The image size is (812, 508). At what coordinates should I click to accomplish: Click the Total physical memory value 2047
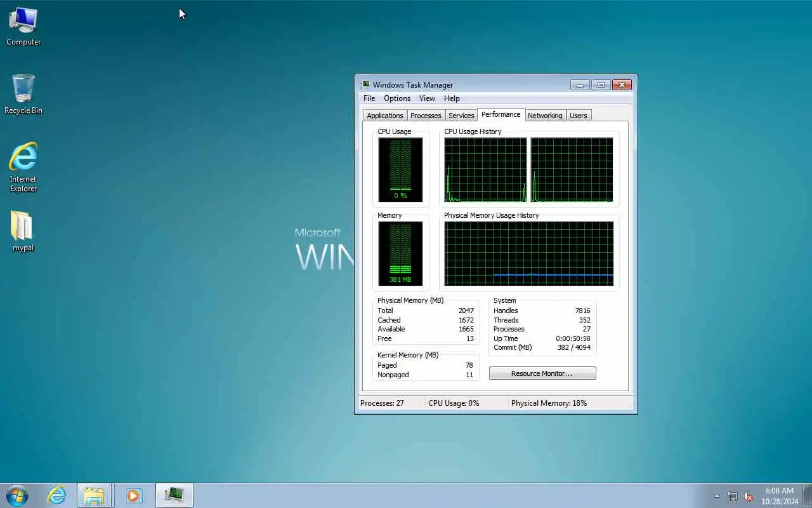click(x=466, y=311)
